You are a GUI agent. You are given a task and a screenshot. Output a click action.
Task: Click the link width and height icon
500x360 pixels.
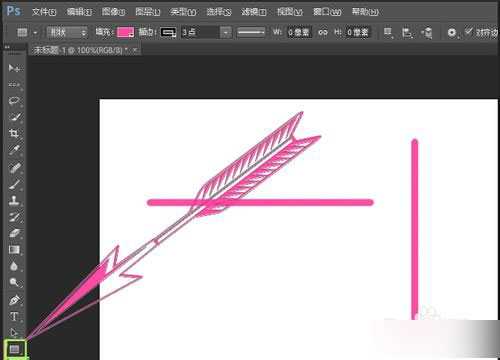tap(322, 32)
